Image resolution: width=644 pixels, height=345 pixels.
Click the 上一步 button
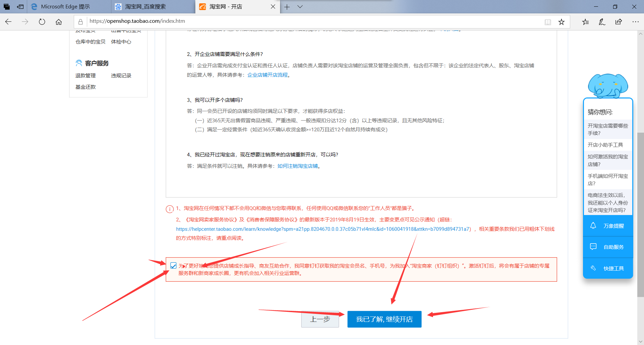click(320, 319)
